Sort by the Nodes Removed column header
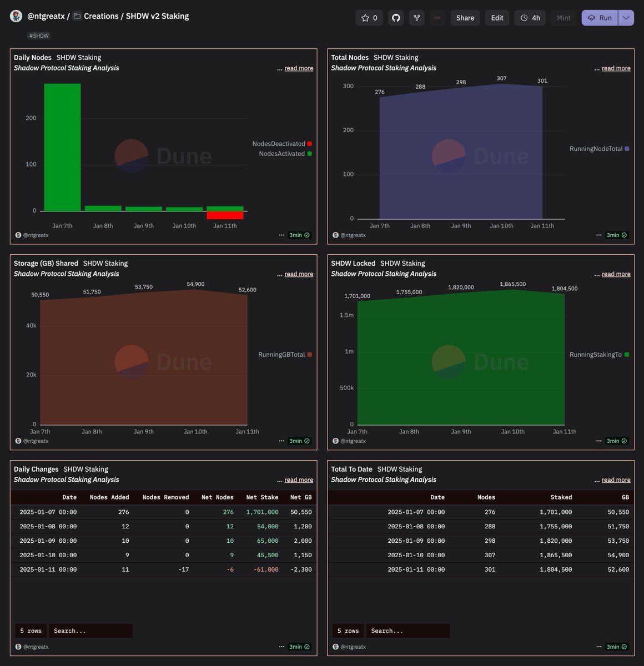This screenshot has height=666, width=644. [x=165, y=497]
